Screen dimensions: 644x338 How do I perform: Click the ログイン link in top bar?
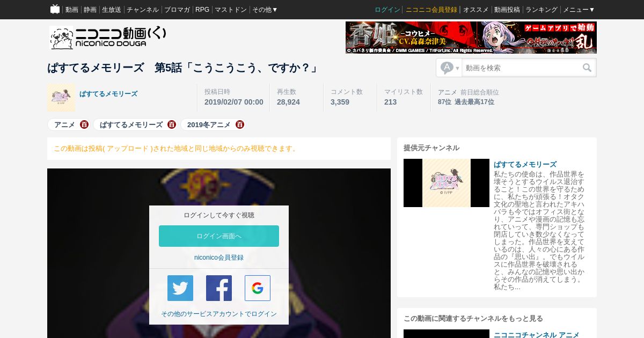[387, 10]
